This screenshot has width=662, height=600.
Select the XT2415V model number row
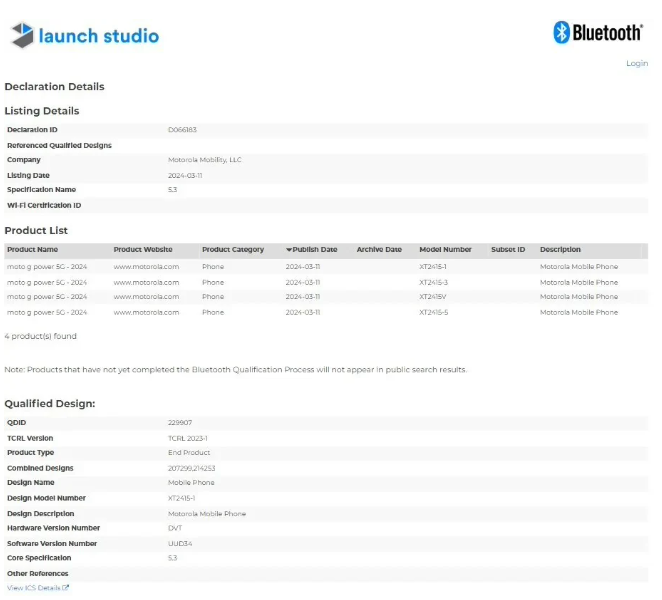[x=433, y=297]
